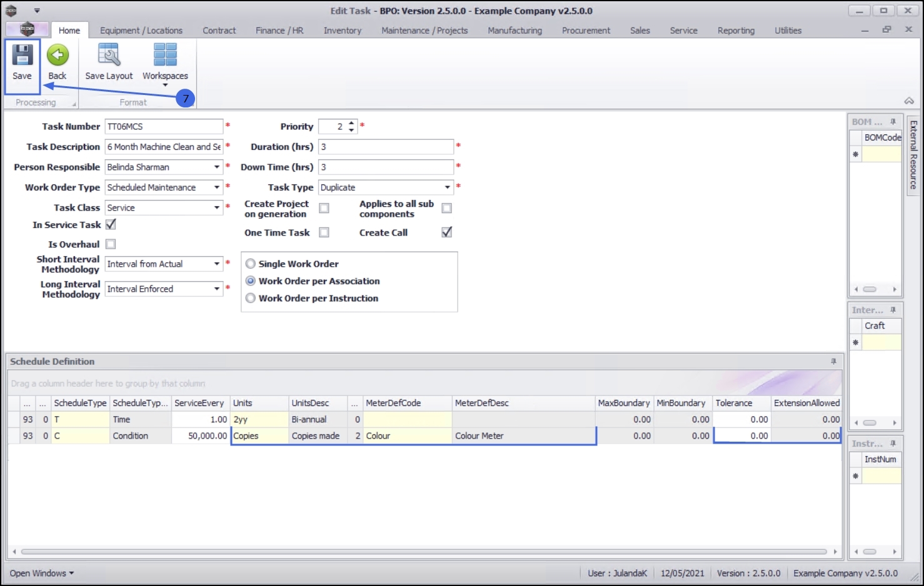Toggle the Create Call checkbox

click(446, 232)
